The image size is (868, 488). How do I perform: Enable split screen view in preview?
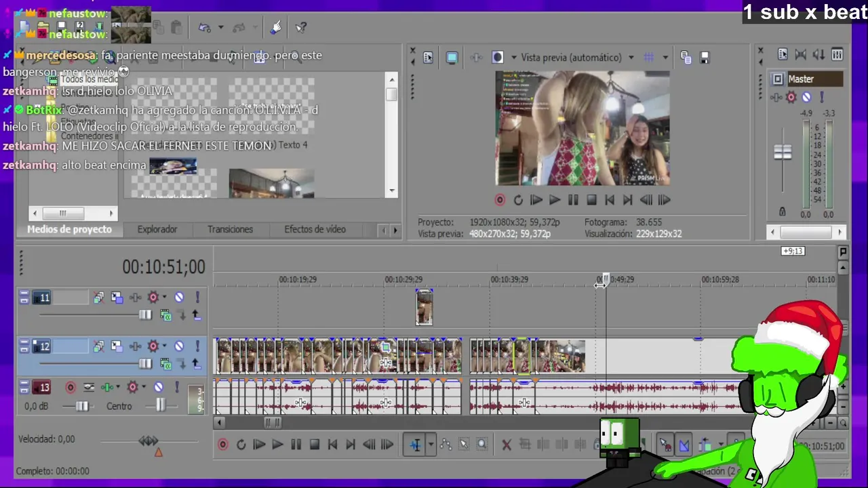(497, 58)
